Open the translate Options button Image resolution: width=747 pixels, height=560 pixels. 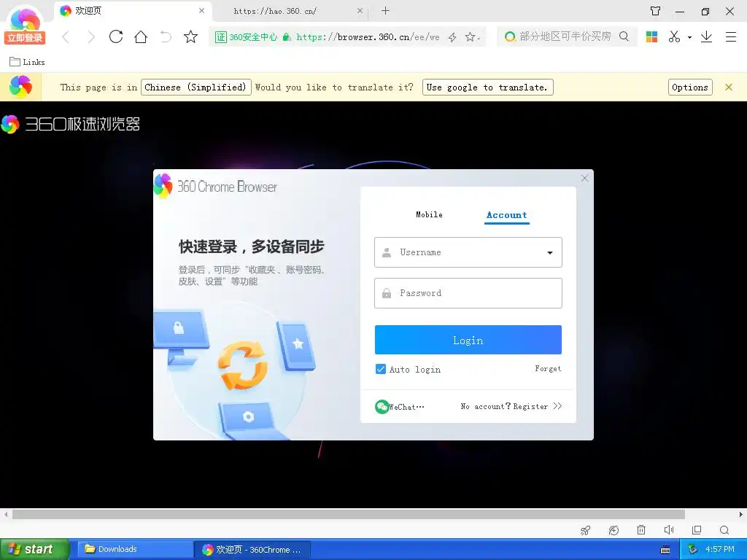(690, 87)
